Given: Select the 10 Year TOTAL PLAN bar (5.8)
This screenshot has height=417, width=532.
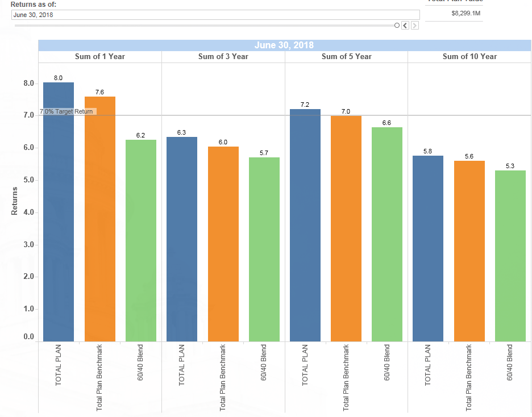Looking at the screenshot, I should [428, 248].
